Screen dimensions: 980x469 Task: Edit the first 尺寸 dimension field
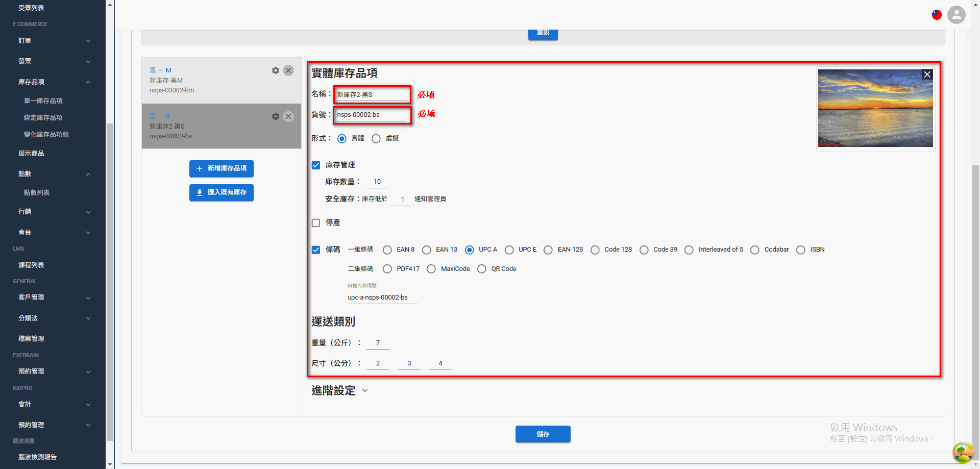click(378, 363)
